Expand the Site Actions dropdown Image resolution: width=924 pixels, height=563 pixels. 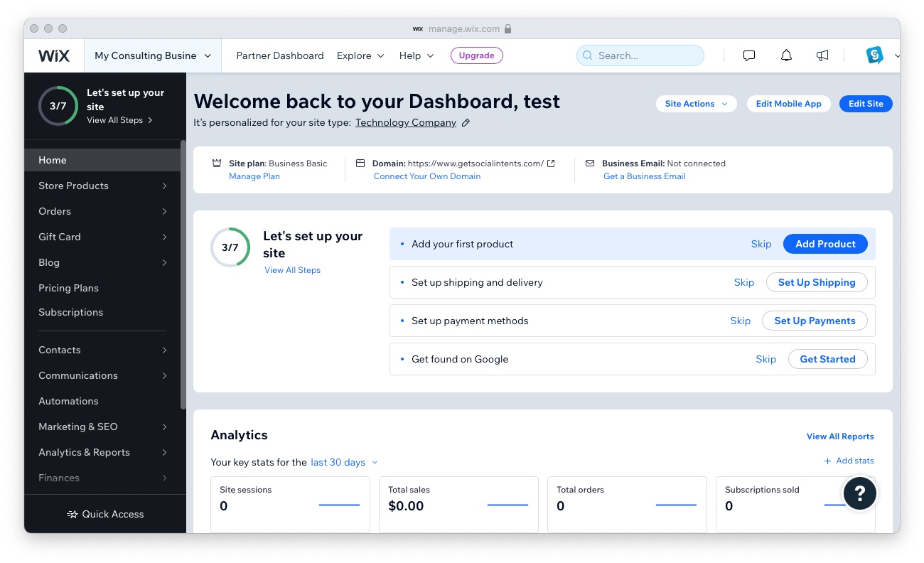pos(696,104)
